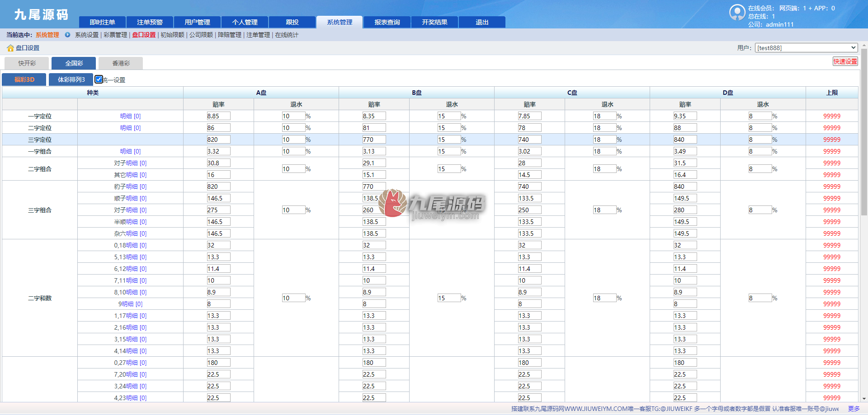Screen dimensions: 868x415
Task: Open the 报表查询 menu
Action: pos(387,22)
